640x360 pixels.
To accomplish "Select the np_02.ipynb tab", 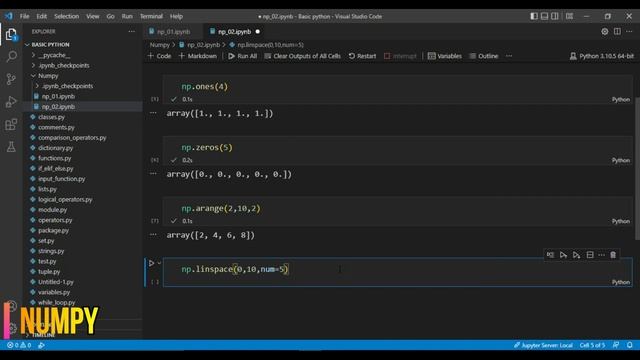I will click(x=234, y=31).
